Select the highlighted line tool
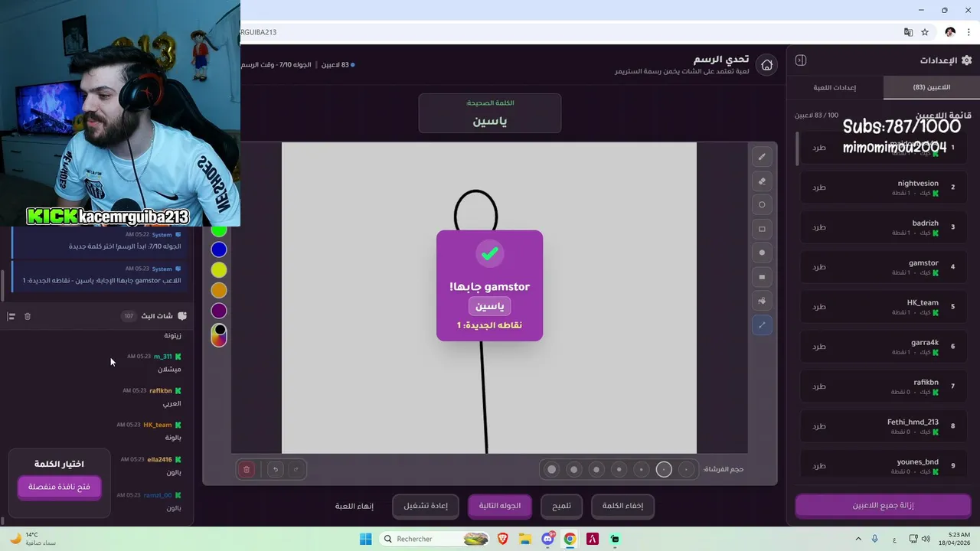Viewport: 980px width, 551px height. (x=762, y=325)
